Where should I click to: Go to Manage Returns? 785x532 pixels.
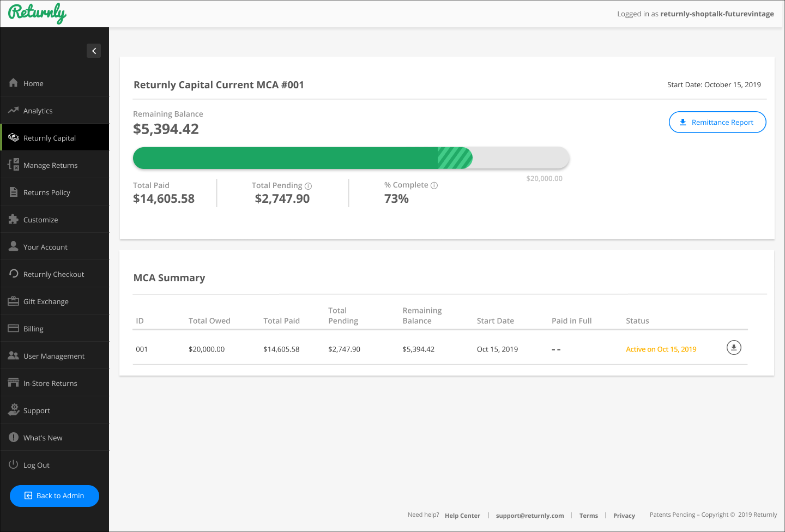(x=55, y=165)
